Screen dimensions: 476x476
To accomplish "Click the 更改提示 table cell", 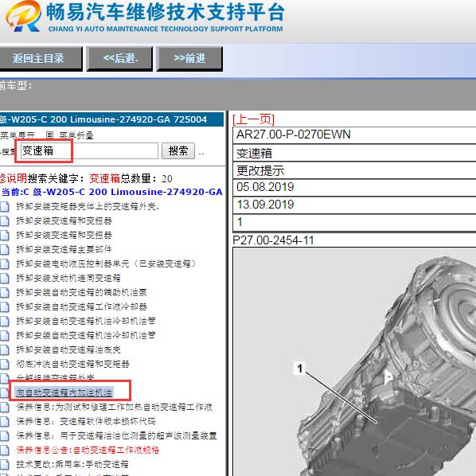I will click(x=354, y=170).
